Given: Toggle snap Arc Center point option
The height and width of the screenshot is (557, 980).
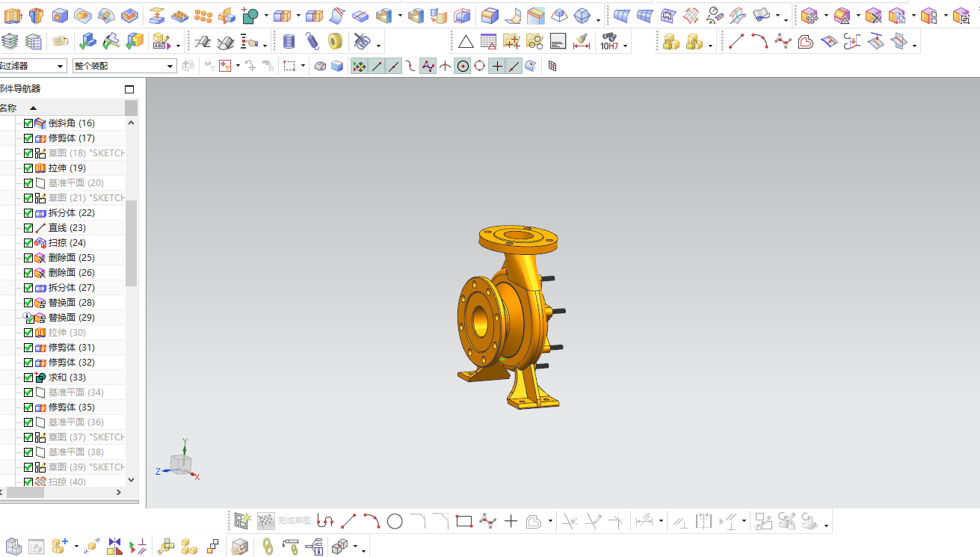Looking at the screenshot, I should [463, 67].
